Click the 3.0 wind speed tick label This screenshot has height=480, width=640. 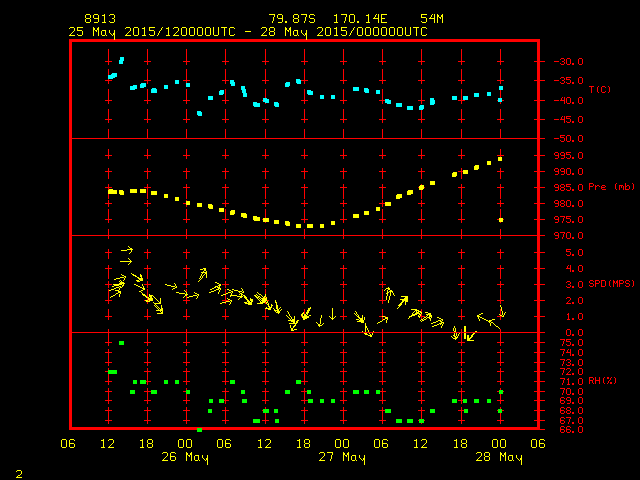[x=574, y=284]
